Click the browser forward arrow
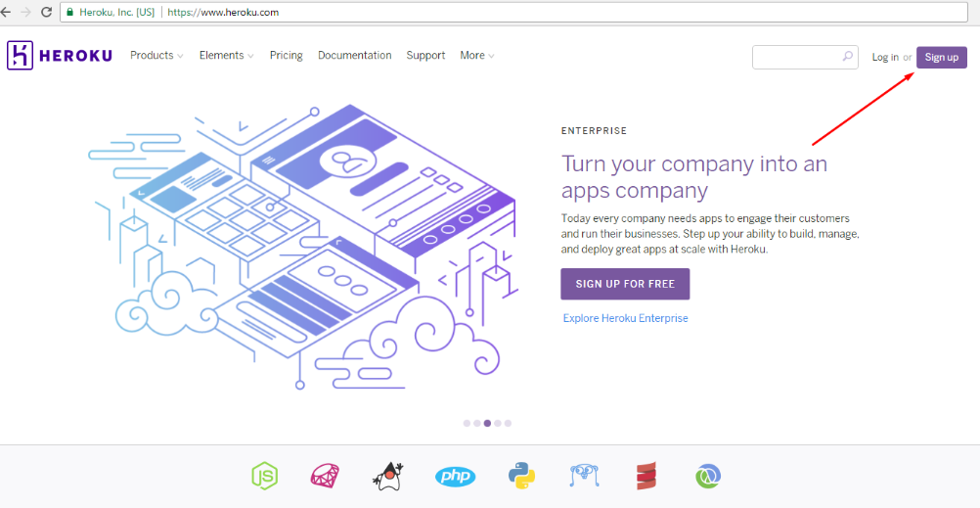 tap(25, 12)
